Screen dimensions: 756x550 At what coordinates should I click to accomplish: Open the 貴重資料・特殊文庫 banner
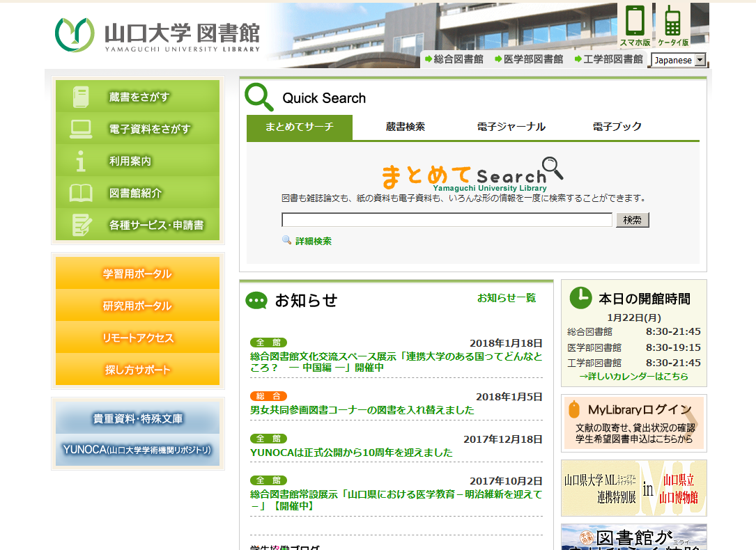click(137, 418)
